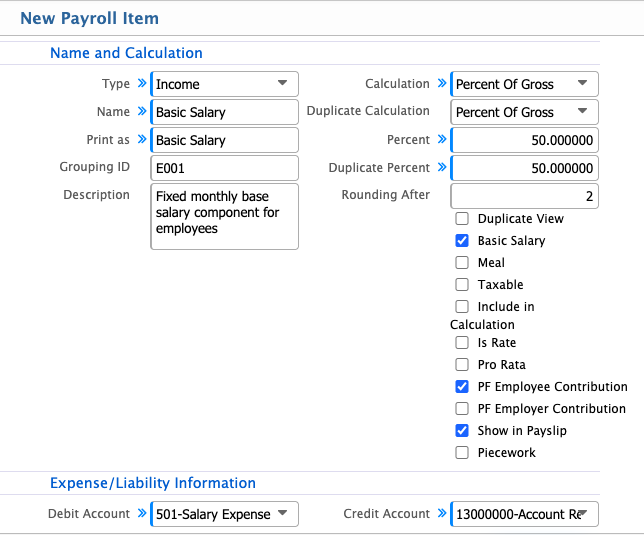Open the Debit Account dropdown

(x=224, y=514)
